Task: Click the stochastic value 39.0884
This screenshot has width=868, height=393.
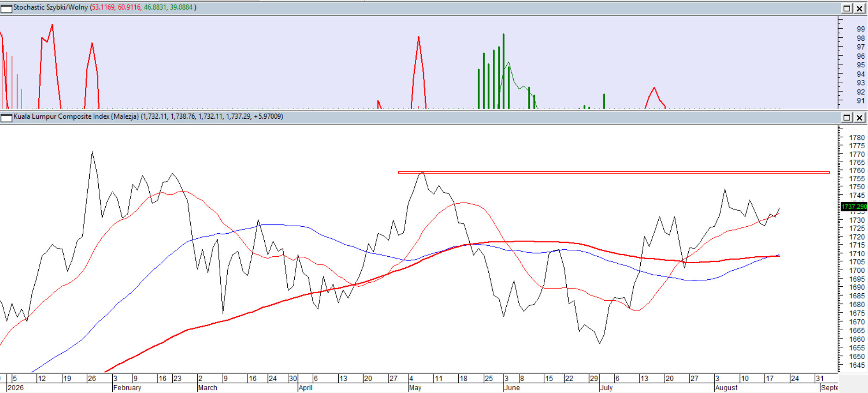Action: pyautogui.click(x=181, y=7)
